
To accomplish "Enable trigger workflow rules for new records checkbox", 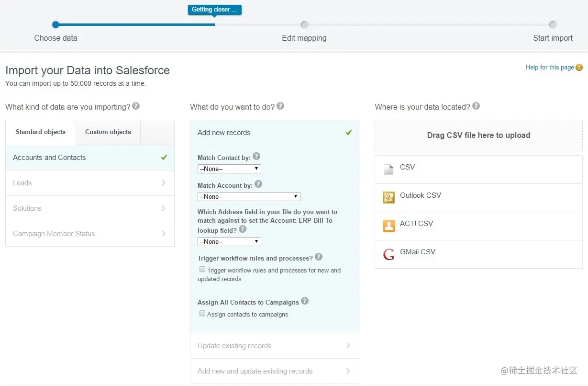I will pos(202,270).
